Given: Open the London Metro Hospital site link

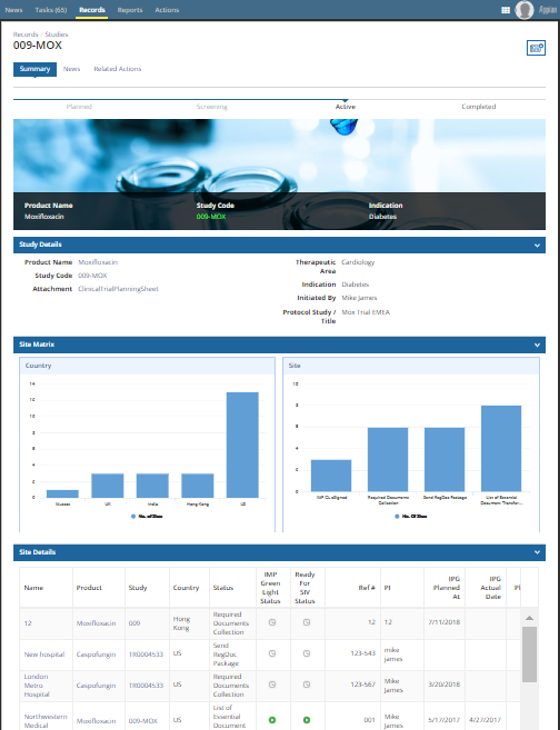Looking at the screenshot, I should [36, 685].
